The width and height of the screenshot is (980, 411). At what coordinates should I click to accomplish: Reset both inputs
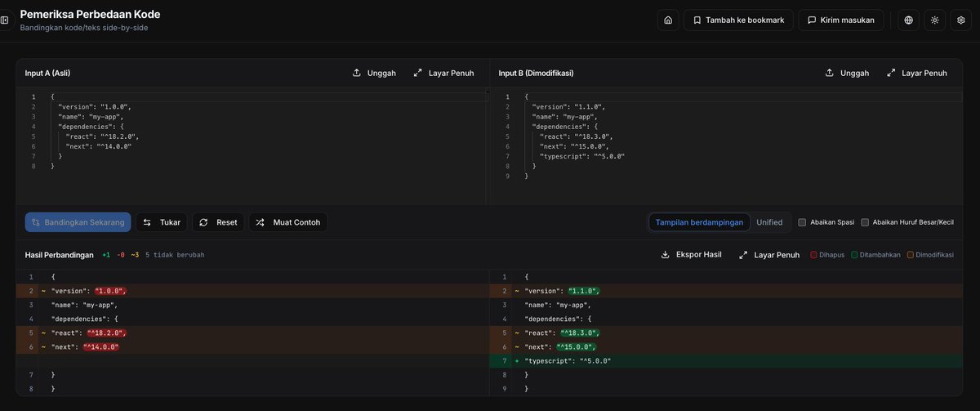(218, 222)
